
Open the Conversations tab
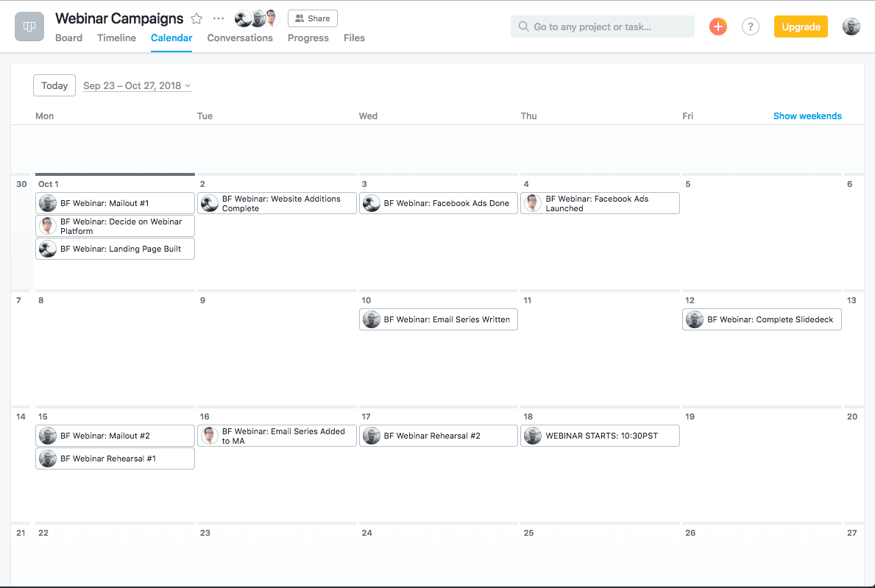[240, 38]
